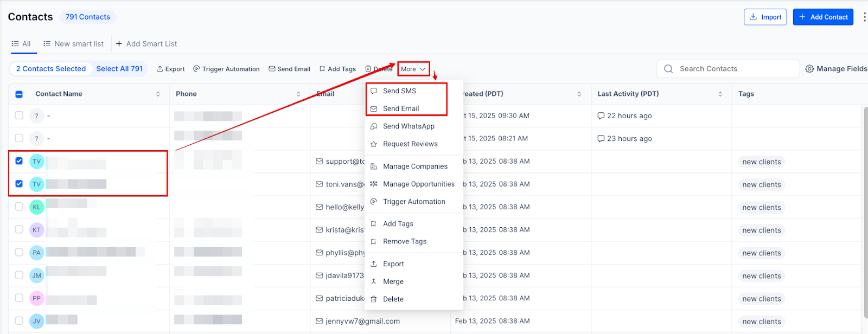Click the PA avatar icon
The image size is (868, 334).
point(36,253)
